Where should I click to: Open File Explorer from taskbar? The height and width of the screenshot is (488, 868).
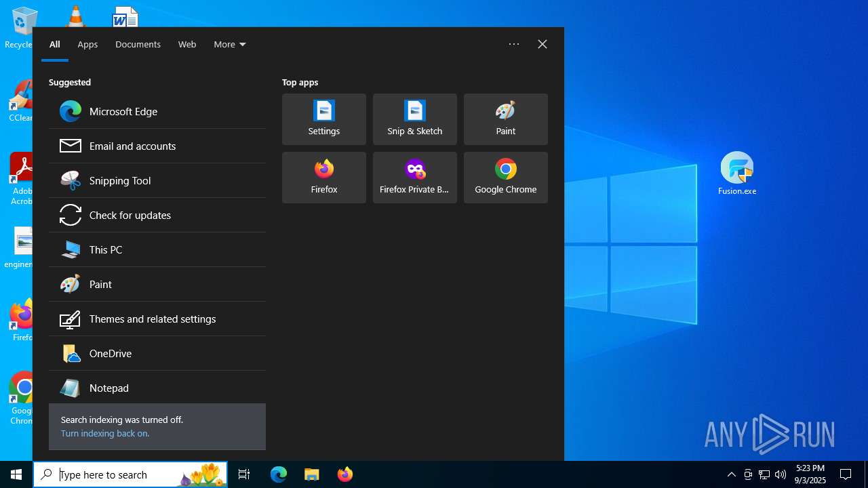pos(312,474)
